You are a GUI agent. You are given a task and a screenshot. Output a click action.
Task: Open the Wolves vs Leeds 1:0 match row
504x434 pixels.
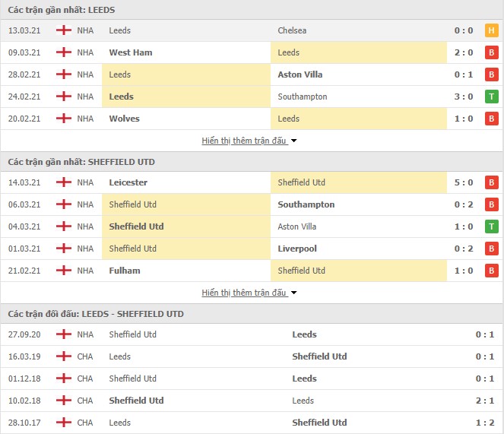click(x=252, y=119)
